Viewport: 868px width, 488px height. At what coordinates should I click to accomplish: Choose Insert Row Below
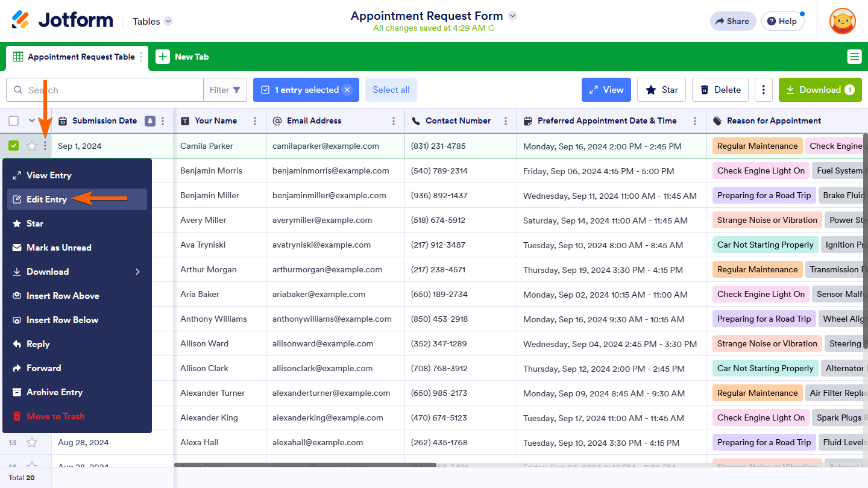77,320
